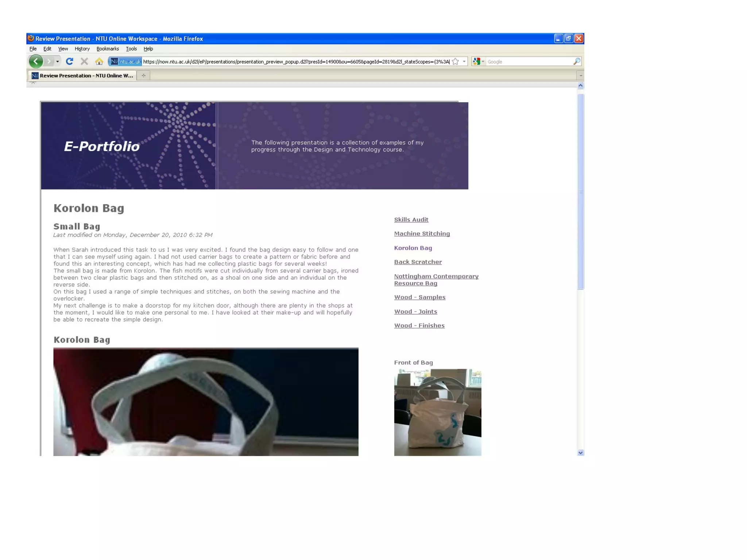Open the Help menu

(148, 48)
